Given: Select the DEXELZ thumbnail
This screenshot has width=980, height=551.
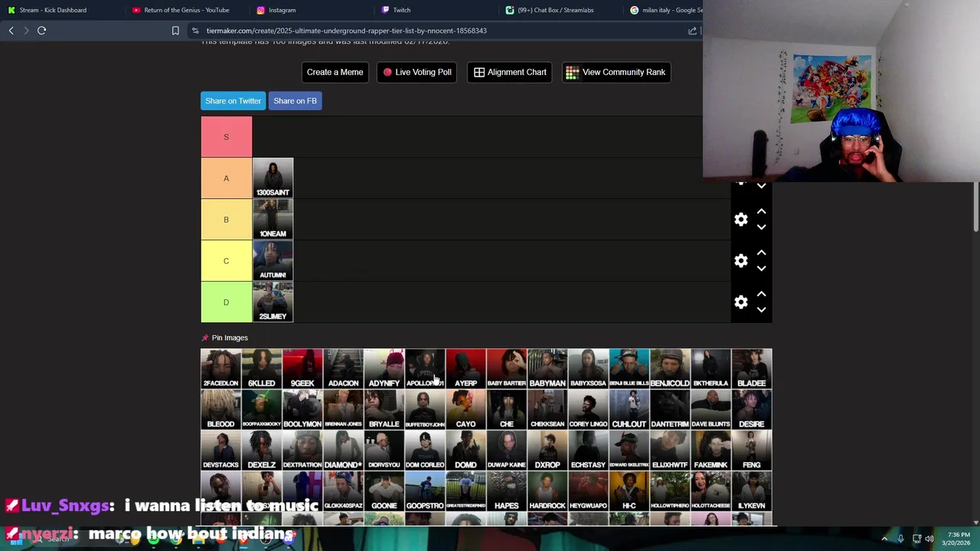Looking at the screenshot, I should tap(261, 451).
